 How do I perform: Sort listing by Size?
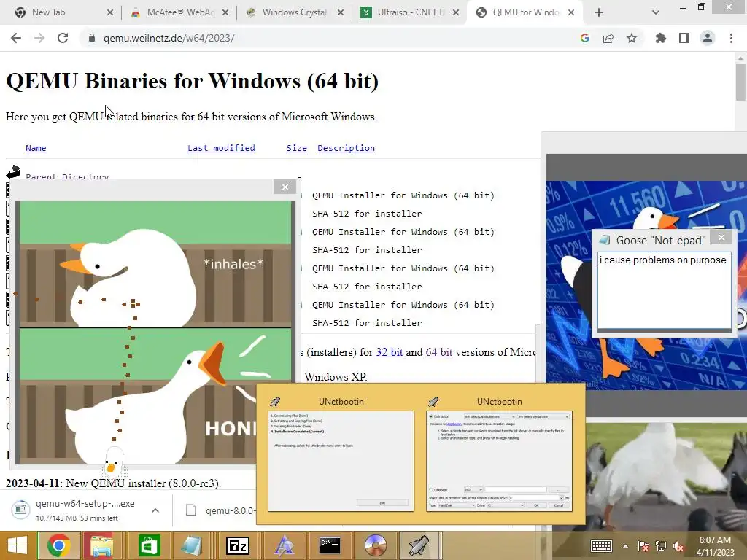click(x=296, y=148)
